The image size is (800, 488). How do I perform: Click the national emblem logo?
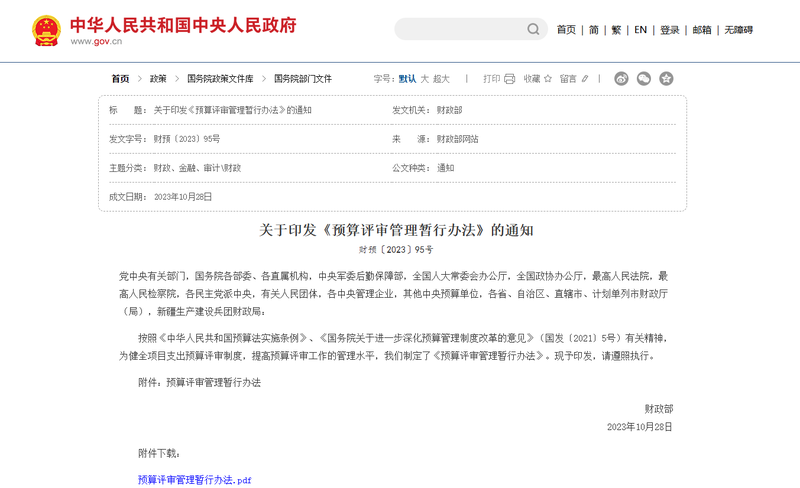46,30
